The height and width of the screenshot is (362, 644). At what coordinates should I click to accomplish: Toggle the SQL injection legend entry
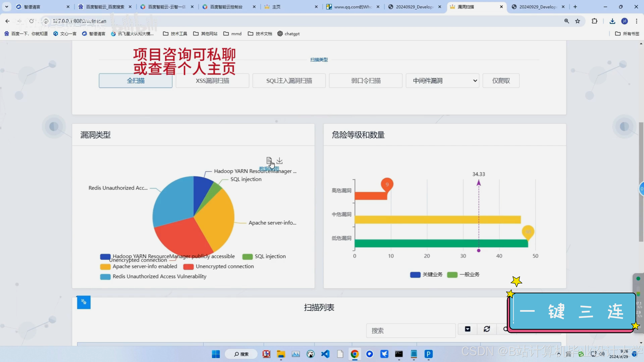[270, 256]
